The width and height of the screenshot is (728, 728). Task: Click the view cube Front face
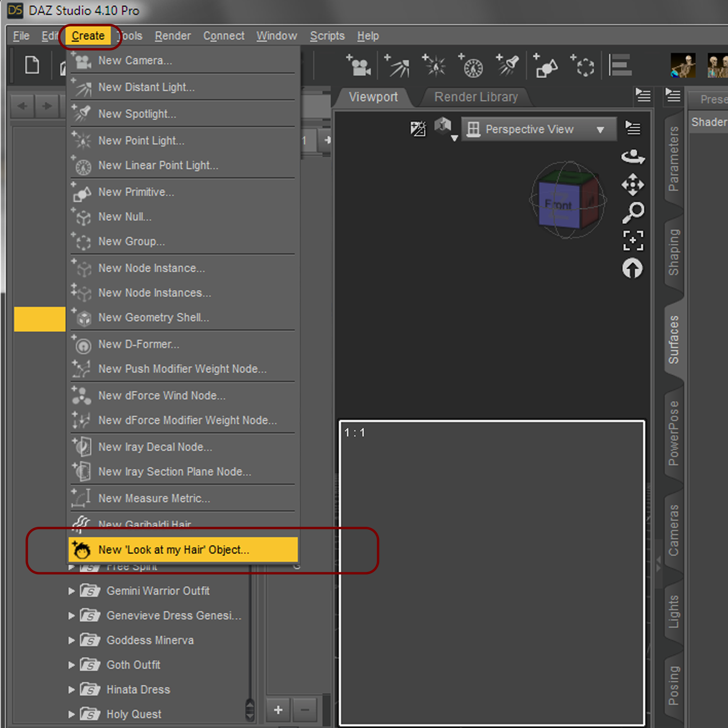tap(558, 205)
